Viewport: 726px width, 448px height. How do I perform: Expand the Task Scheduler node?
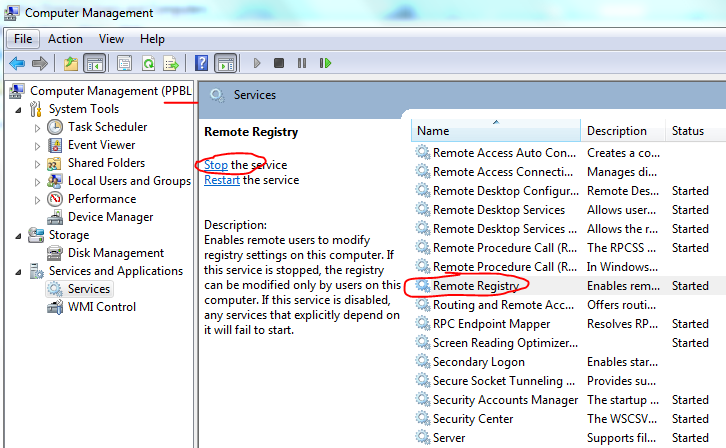(38, 128)
